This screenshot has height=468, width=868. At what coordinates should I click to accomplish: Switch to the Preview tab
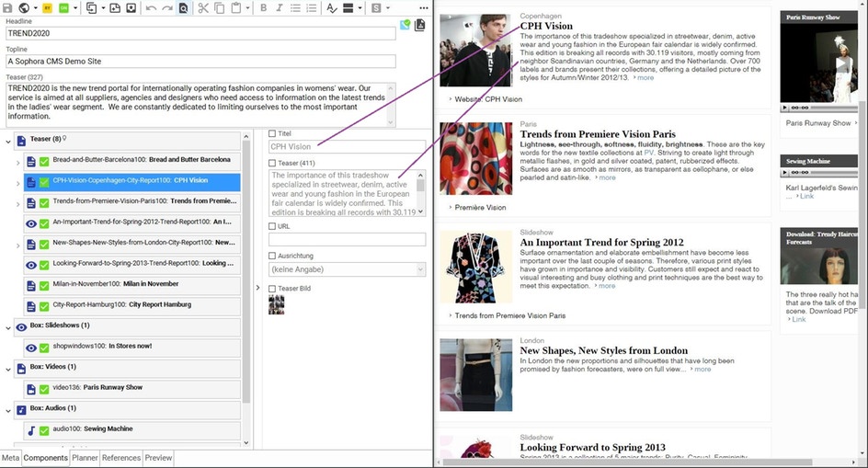coord(158,458)
